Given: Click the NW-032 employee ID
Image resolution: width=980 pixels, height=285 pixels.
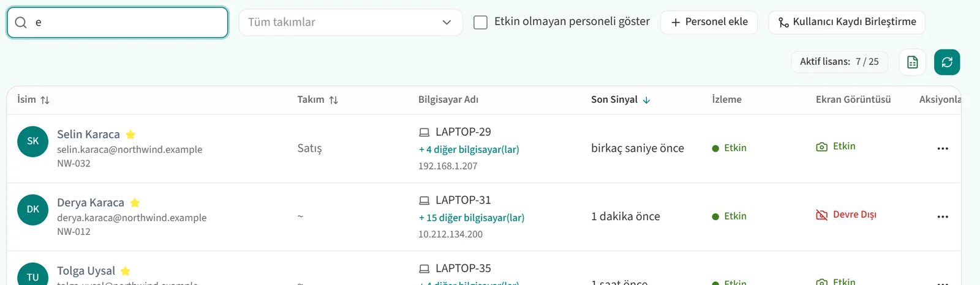Looking at the screenshot, I should (x=73, y=164).
